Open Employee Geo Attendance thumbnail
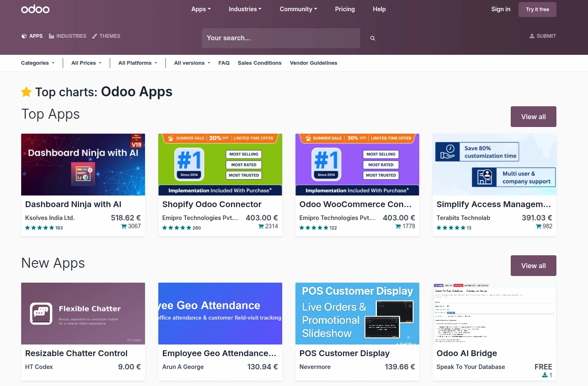The image size is (588, 386). coord(220,313)
